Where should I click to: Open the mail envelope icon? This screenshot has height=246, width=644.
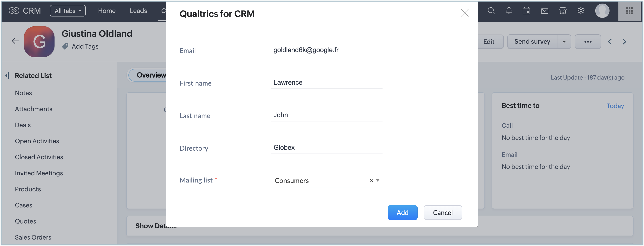pyautogui.click(x=544, y=11)
